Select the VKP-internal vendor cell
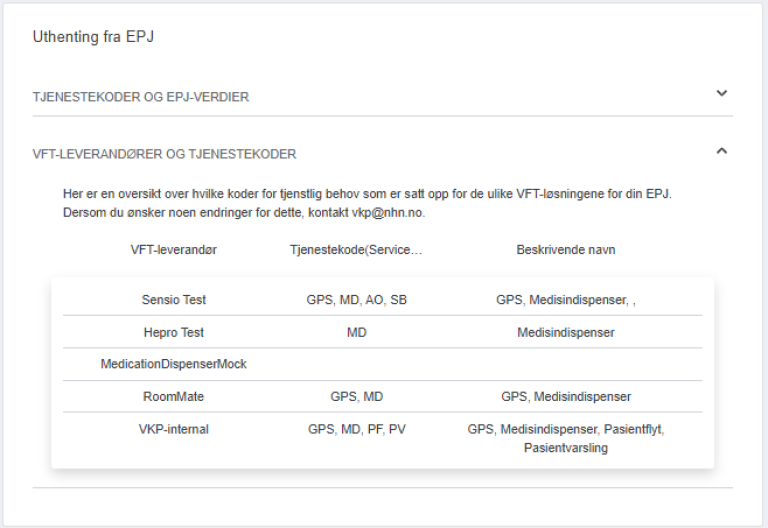Viewport: 768px width, 528px height. coord(174,430)
